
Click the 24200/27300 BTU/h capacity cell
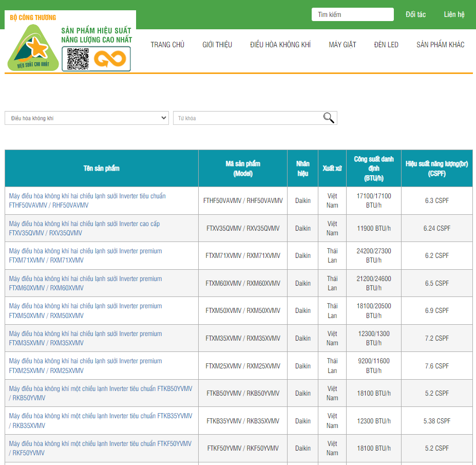coord(374,255)
